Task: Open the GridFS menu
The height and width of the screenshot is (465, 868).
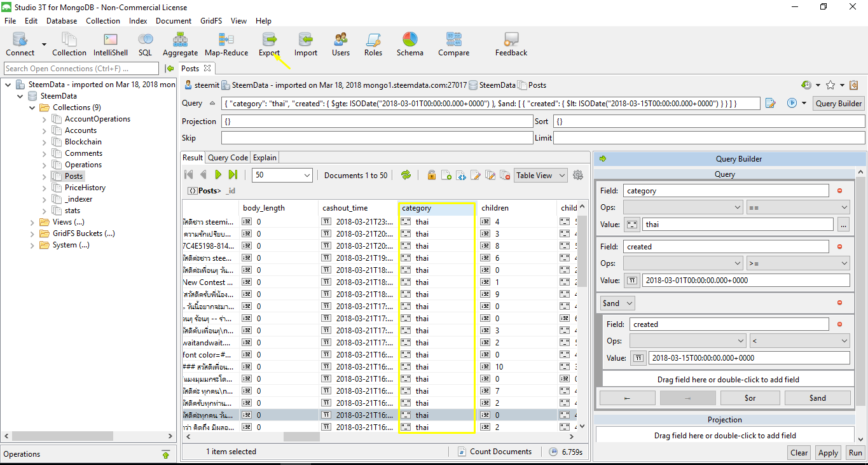Action: click(210, 21)
